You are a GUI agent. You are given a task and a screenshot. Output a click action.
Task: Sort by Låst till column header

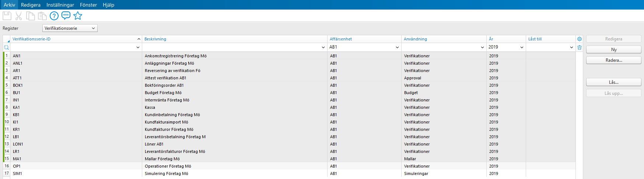click(x=551, y=39)
